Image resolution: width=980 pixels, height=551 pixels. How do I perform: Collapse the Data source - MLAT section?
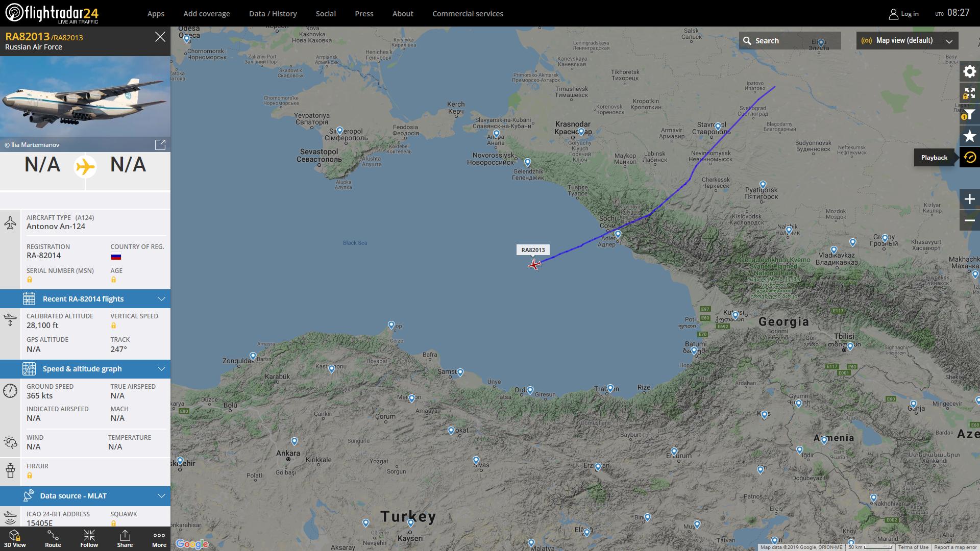pos(85,496)
